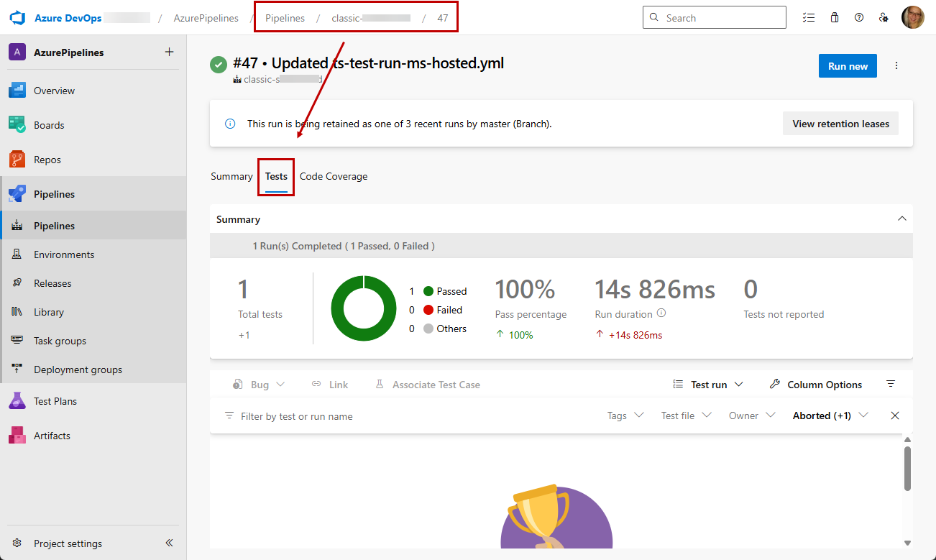Clear filters with the X icon
Image resolution: width=936 pixels, height=560 pixels.
point(895,416)
